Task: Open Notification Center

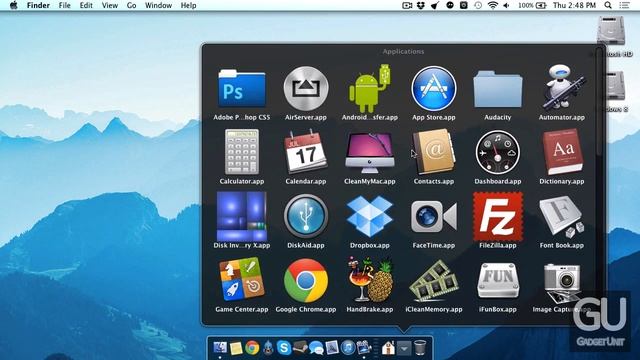Action: (x=624, y=5)
